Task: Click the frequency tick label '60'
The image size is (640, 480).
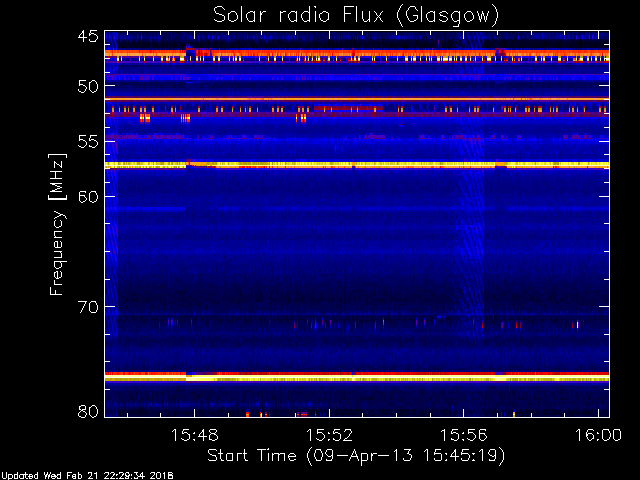Action: [x=88, y=197]
